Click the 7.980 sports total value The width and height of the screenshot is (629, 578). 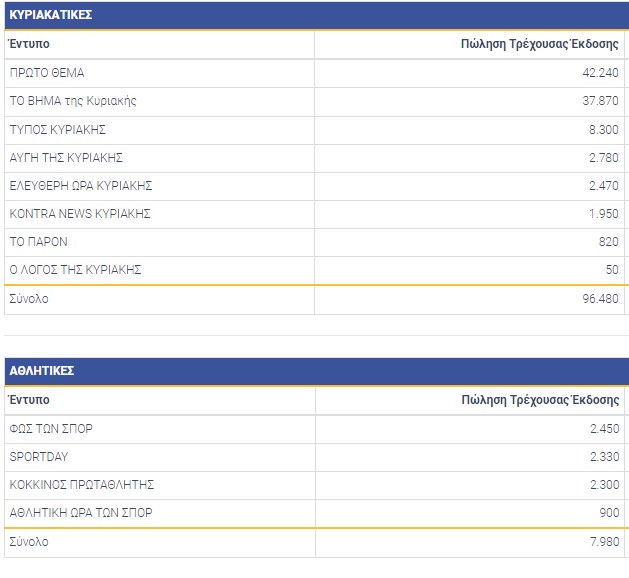tap(601, 542)
